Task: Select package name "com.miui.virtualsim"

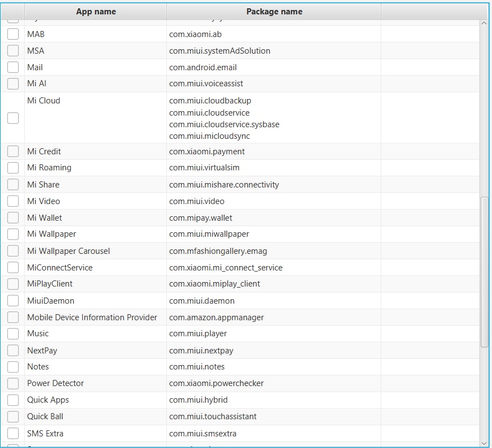Action: [x=205, y=168]
